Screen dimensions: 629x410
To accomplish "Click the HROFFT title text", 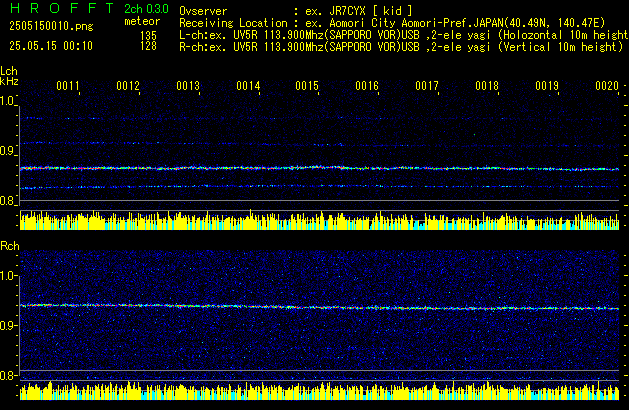I will [61, 8].
